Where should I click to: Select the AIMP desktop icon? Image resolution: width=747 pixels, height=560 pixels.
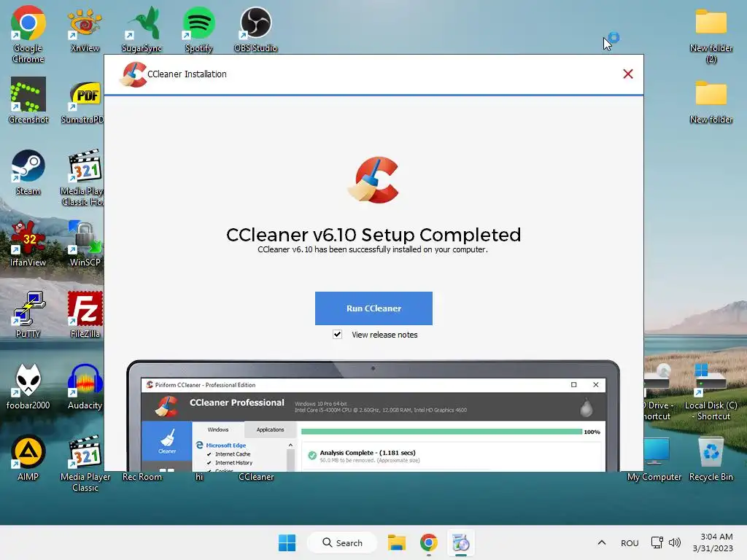28,458
